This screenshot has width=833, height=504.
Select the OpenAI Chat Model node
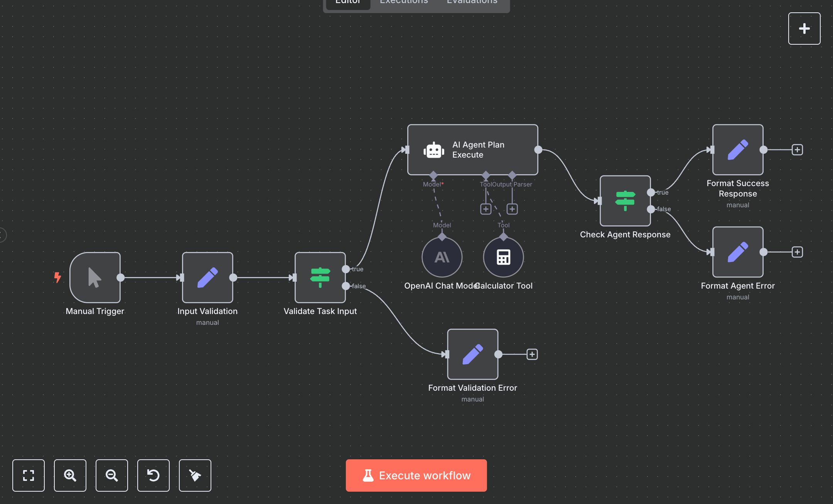pos(442,257)
